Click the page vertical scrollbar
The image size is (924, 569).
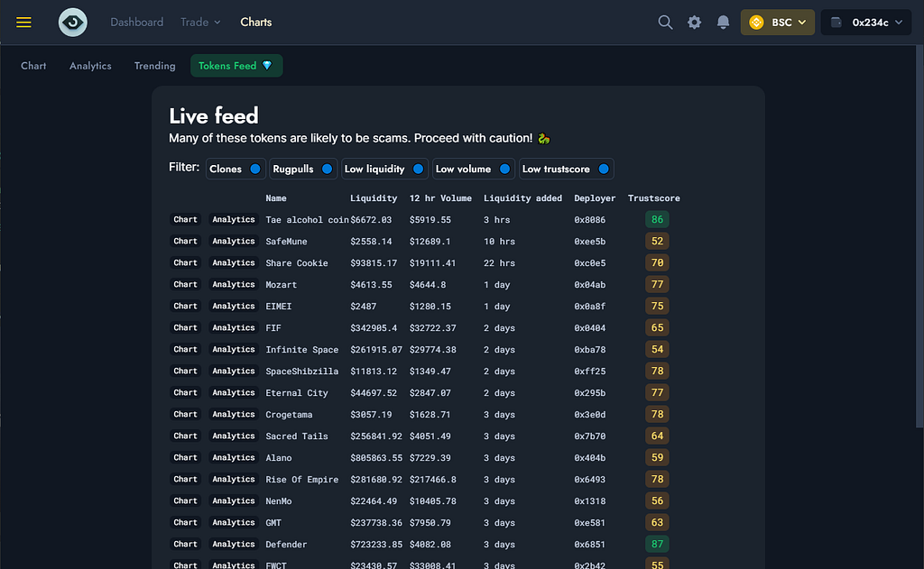point(919,235)
